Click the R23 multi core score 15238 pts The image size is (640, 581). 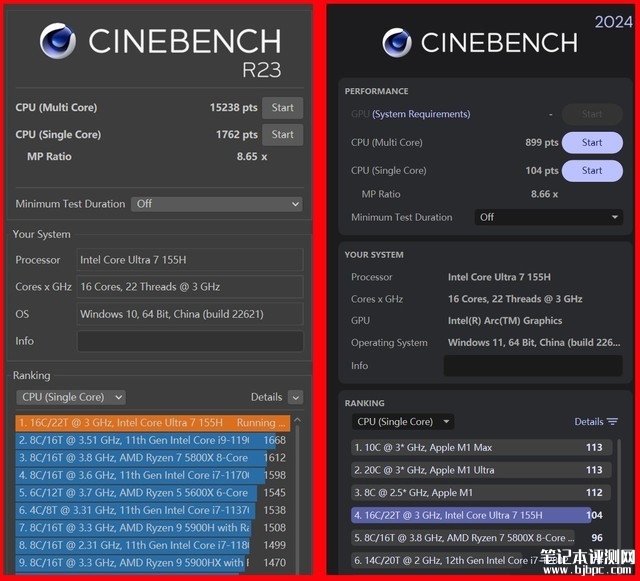tap(233, 108)
